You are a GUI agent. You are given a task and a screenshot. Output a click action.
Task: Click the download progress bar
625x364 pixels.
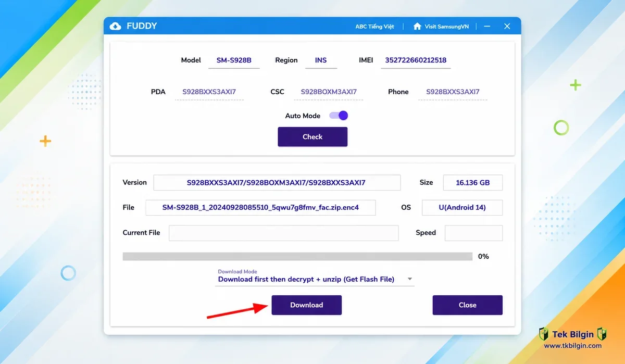coord(297,256)
